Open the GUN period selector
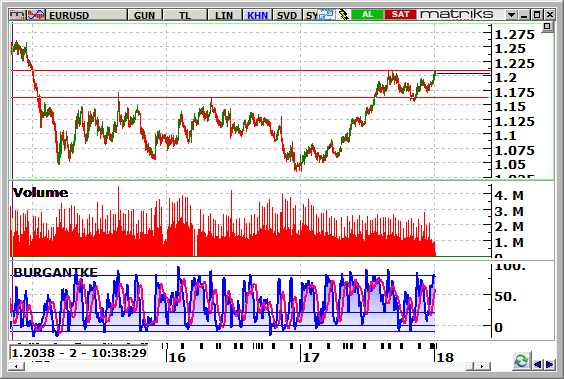This screenshot has width=564, height=379. pos(144,15)
